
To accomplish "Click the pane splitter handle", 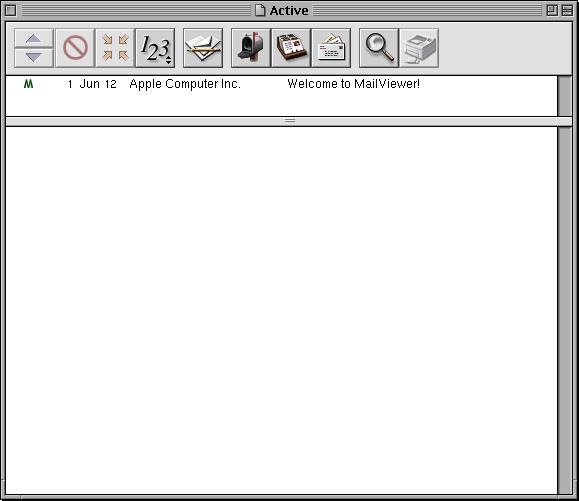I will pyautogui.click(x=290, y=121).
